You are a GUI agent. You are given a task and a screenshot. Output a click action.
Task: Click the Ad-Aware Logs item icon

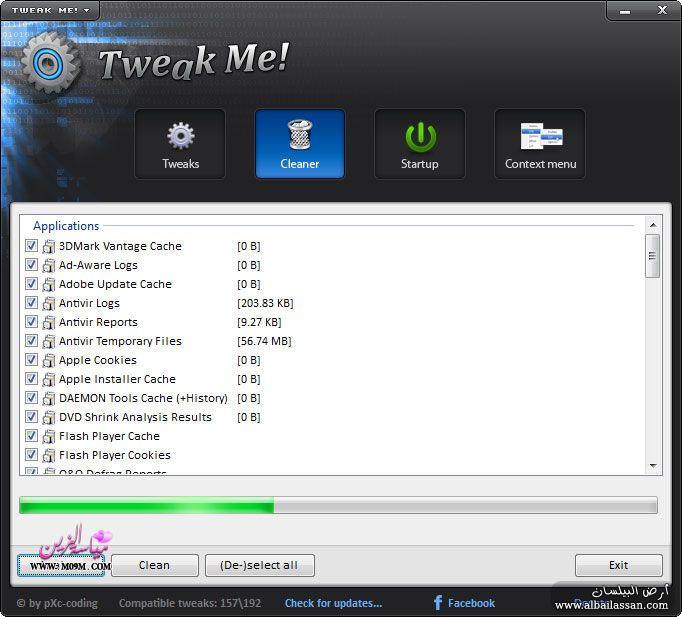[x=49, y=265]
